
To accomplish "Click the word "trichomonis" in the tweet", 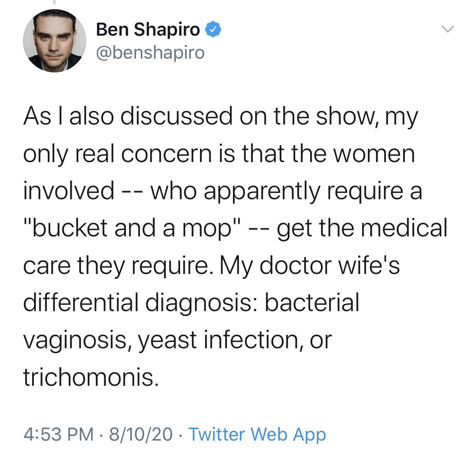I will [x=91, y=377].
